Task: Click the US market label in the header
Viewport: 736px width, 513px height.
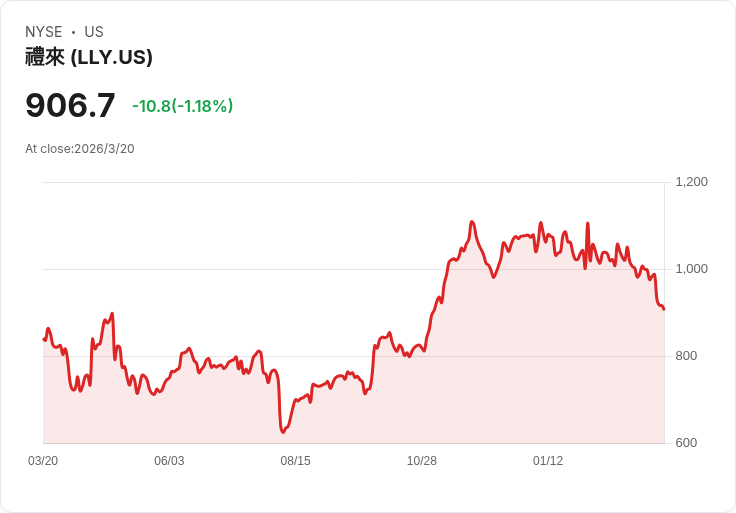Action: pyautogui.click(x=94, y=32)
